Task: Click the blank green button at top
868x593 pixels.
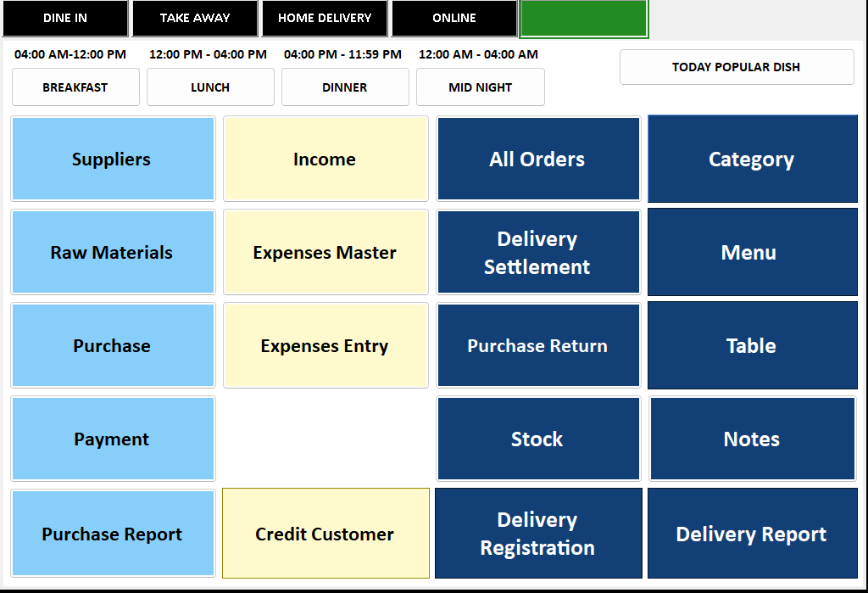Action: 583,19
